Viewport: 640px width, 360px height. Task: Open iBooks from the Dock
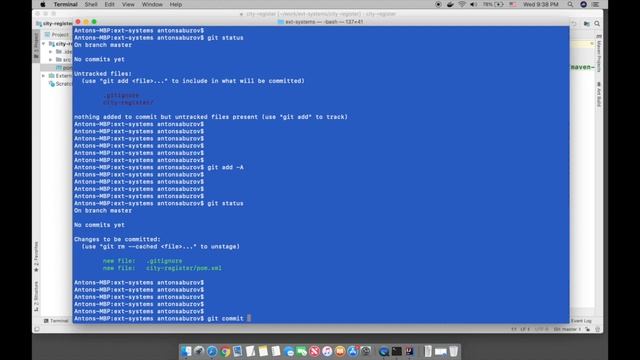[x=340, y=351]
